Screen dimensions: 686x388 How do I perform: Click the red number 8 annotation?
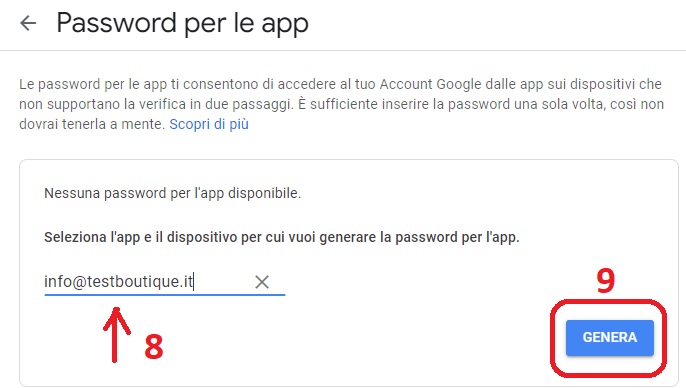point(154,347)
